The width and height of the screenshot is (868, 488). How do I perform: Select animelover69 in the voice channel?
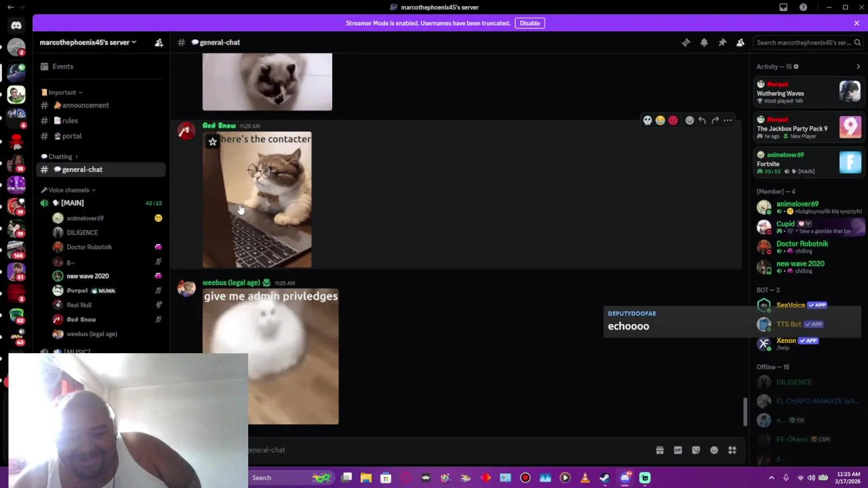tap(85, 218)
